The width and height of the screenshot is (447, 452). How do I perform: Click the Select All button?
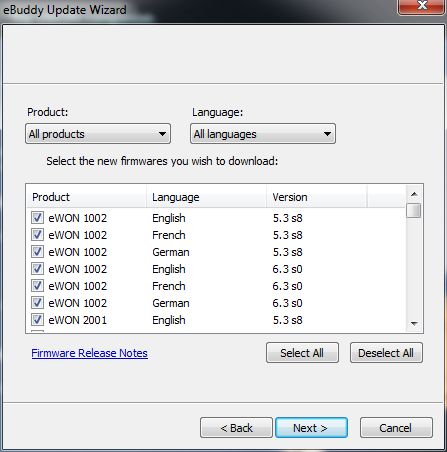[302, 353]
